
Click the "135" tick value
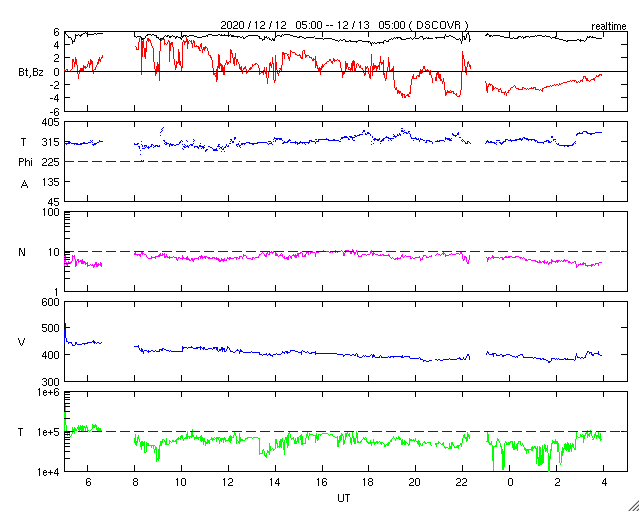pos(51,182)
